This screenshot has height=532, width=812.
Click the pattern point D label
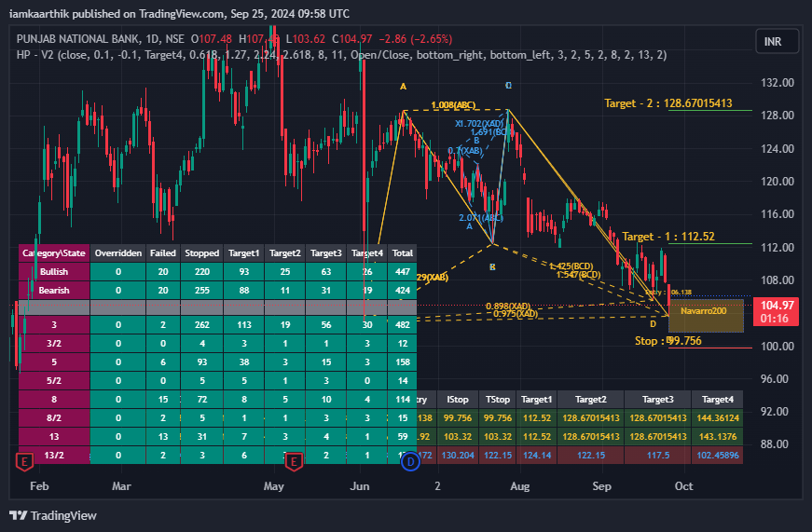tap(653, 324)
